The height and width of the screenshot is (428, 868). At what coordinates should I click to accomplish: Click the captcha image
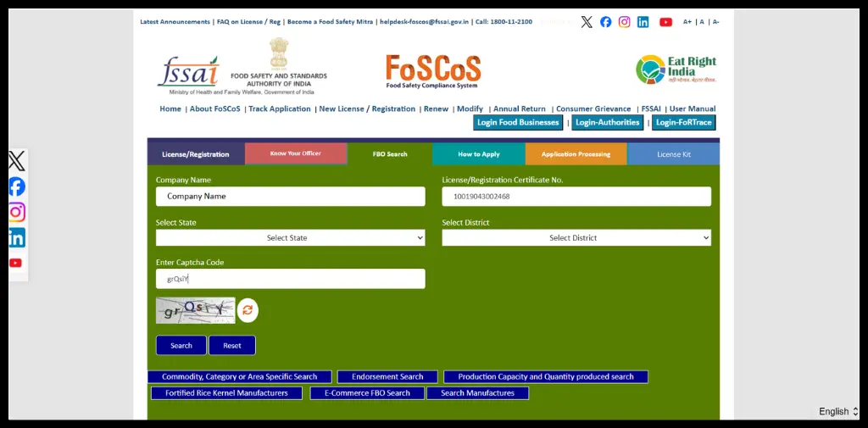pos(196,311)
